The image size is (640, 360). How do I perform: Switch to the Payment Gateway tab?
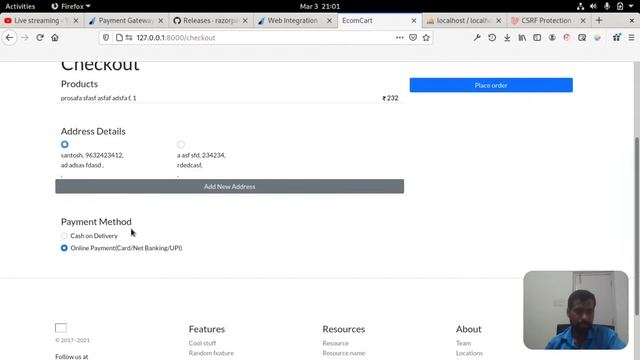click(x=125, y=20)
